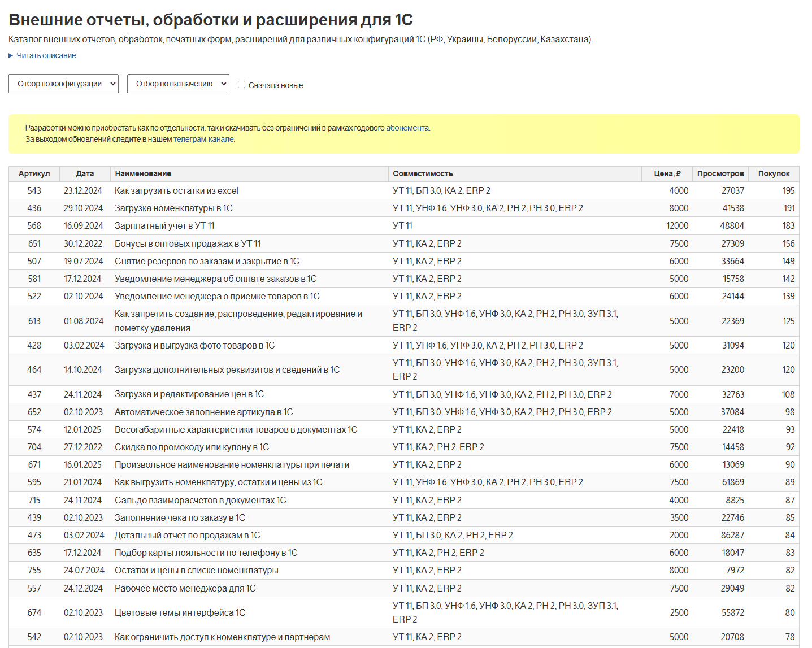Image resolution: width=812 pixels, height=648 pixels.
Task: Click "Подбор карты лояльности по телефону в 1С"
Action: tap(206, 553)
